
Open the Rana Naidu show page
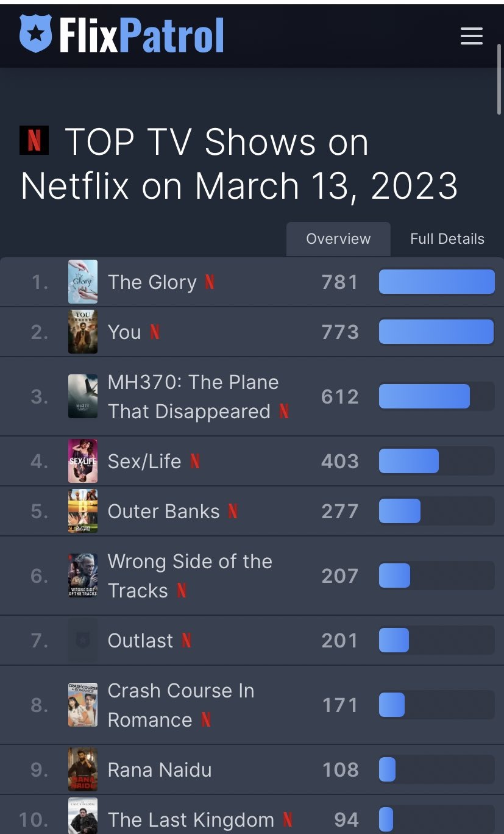(160, 770)
